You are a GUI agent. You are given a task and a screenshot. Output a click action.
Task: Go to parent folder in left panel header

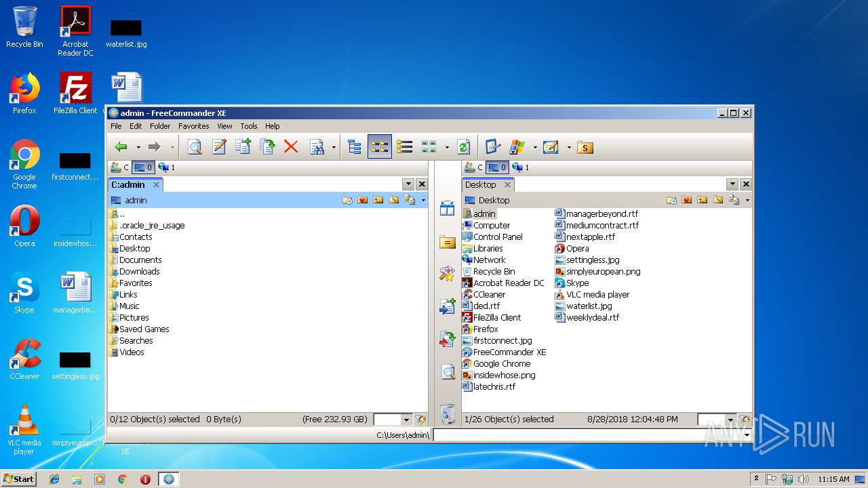tap(378, 200)
